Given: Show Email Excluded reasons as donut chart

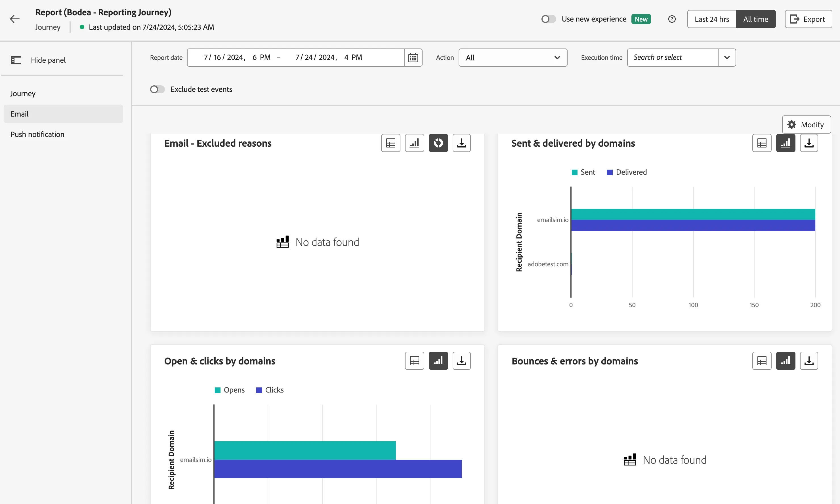Looking at the screenshot, I should (438, 143).
